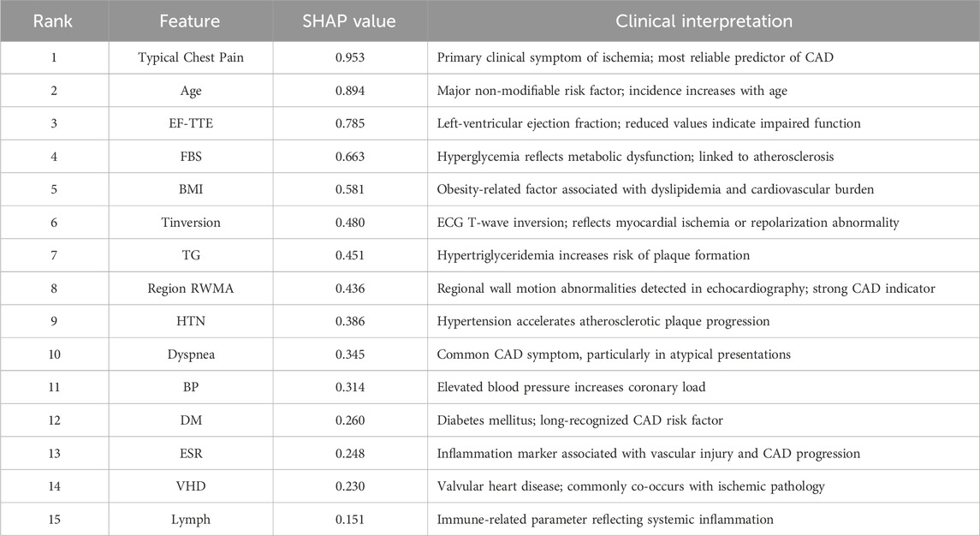Image resolution: width=980 pixels, height=536 pixels.
Task: Click the Region RWMA feature cell
Action: (193, 289)
